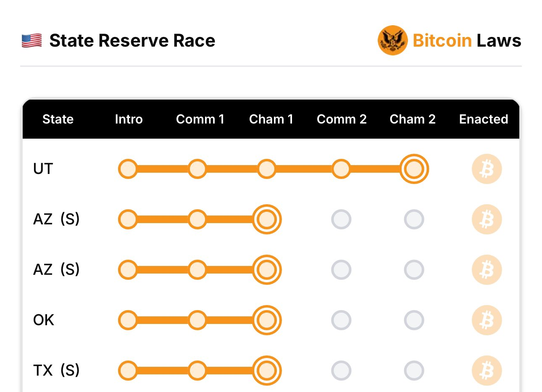Click the Comm 1 column header

[200, 119]
